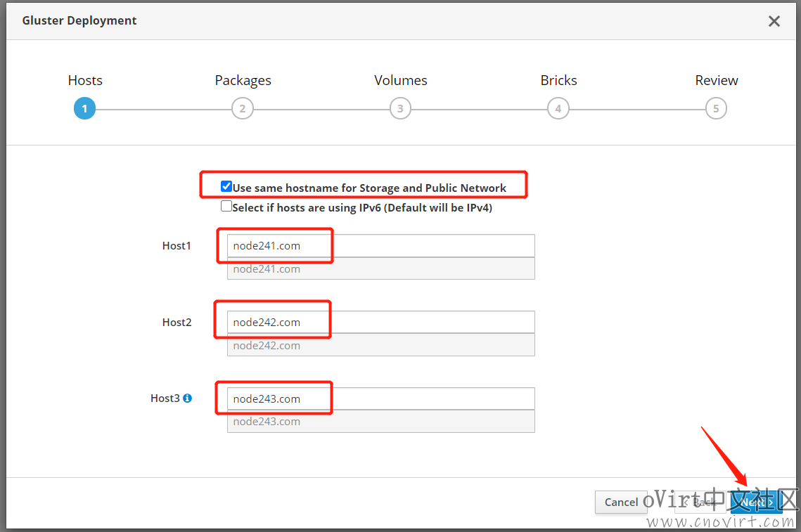Close the Gluster Deployment dialog

(x=774, y=21)
